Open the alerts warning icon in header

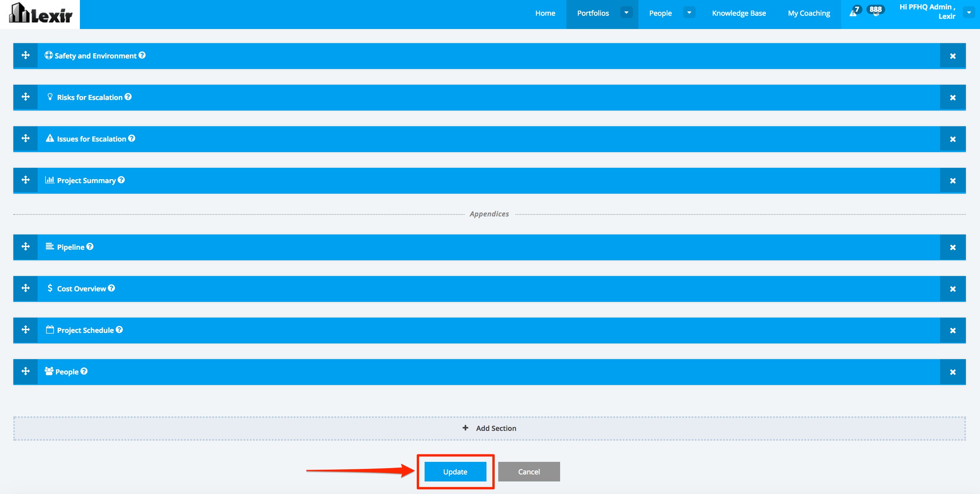point(853,13)
